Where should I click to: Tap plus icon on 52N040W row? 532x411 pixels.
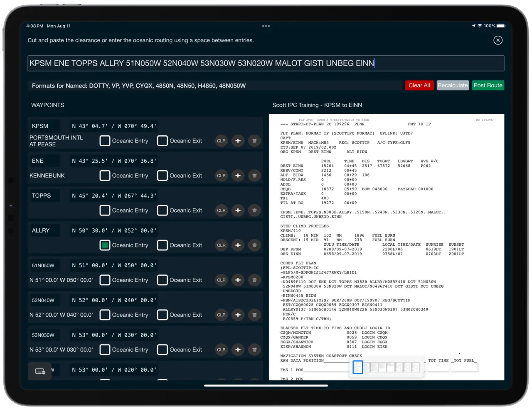[238, 315]
